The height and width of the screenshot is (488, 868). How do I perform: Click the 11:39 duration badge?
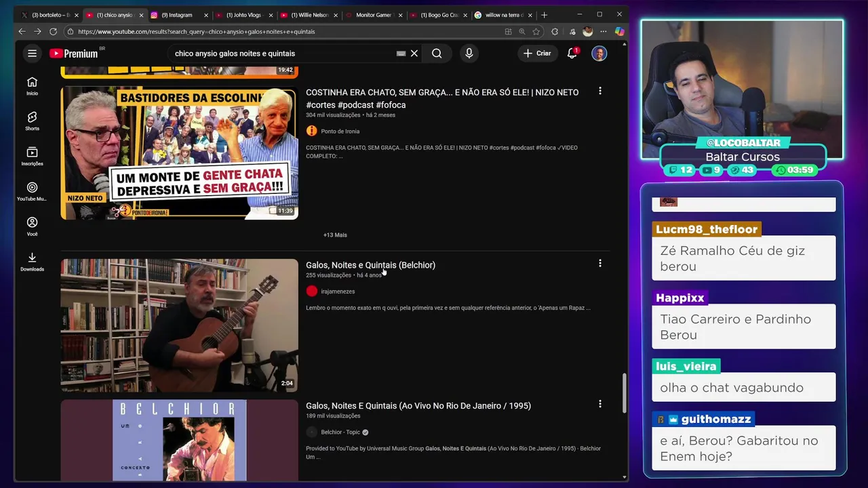[x=285, y=211]
